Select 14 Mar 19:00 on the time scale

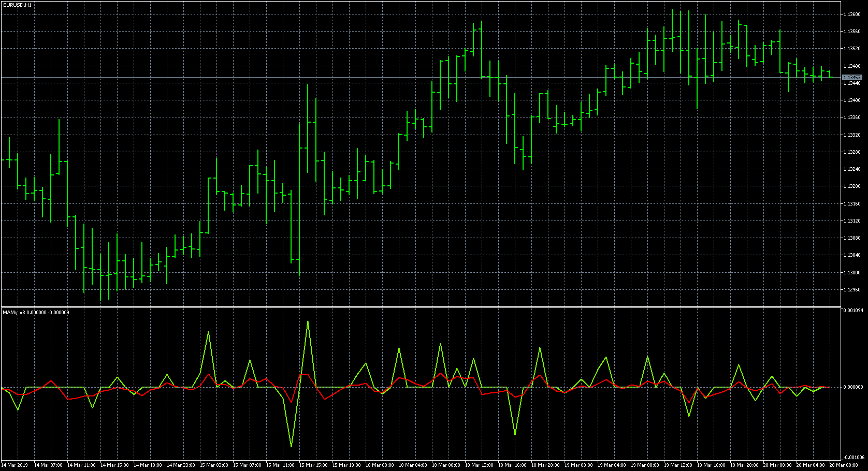pos(148,465)
